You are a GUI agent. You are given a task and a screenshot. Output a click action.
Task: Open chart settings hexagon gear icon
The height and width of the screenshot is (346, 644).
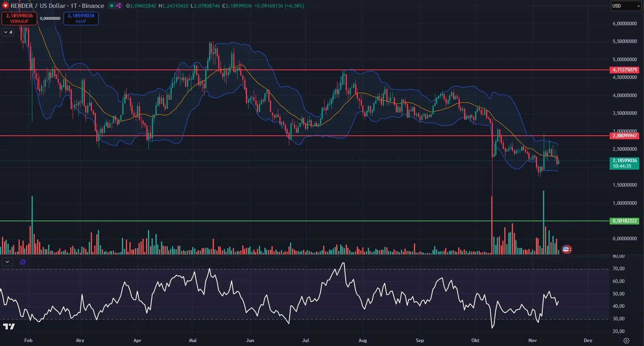(x=626, y=340)
